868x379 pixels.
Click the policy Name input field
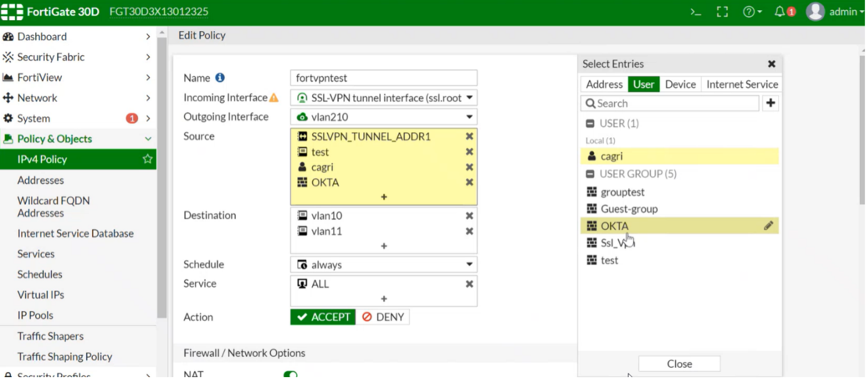384,78
